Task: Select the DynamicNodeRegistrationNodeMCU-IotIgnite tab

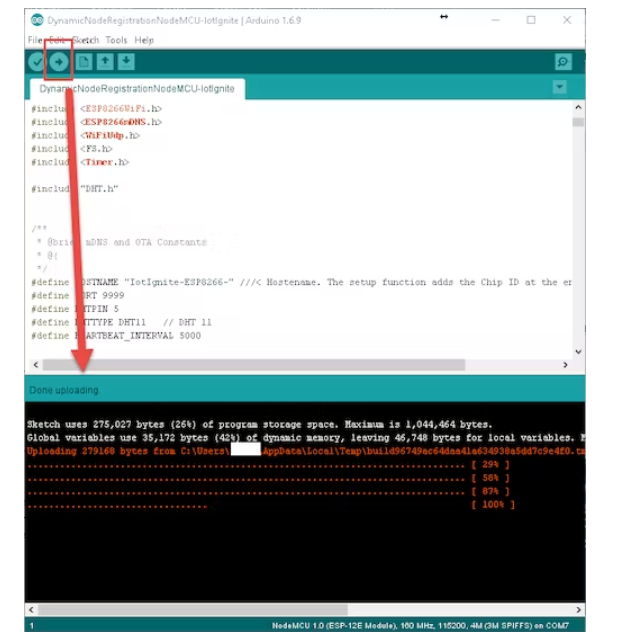Action: (x=137, y=89)
